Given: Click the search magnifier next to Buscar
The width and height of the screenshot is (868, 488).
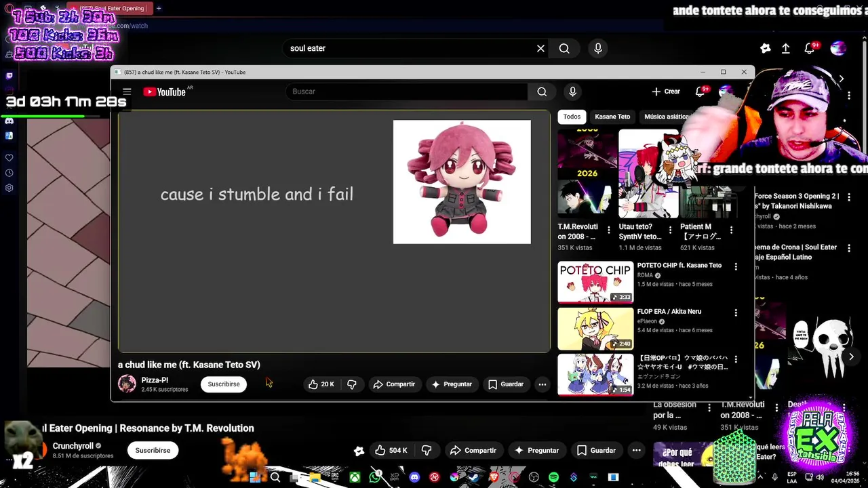Looking at the screenshot, I should click(542, 91).
